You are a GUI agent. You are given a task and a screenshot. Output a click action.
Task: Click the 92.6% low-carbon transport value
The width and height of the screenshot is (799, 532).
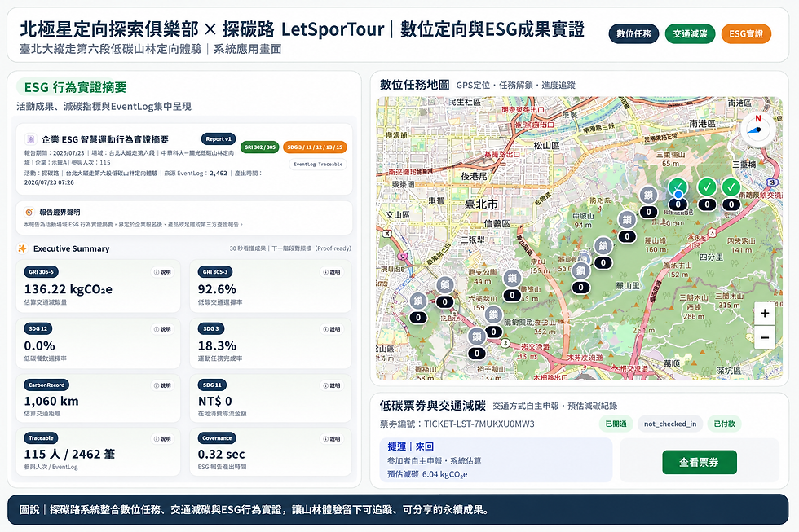coord(217,289)
